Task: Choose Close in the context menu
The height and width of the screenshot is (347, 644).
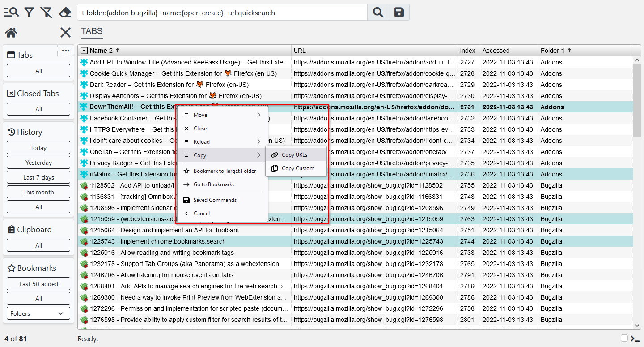Action: tap(222, 129)
